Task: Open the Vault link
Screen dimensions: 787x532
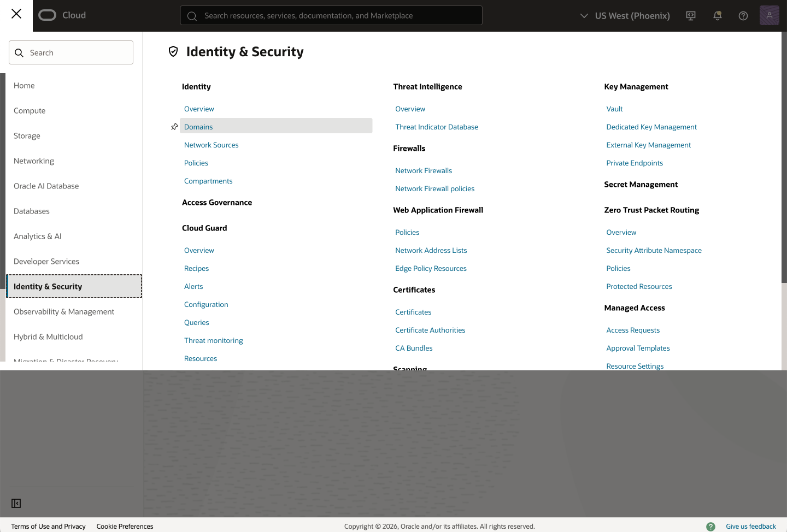Action: (614, 109)
